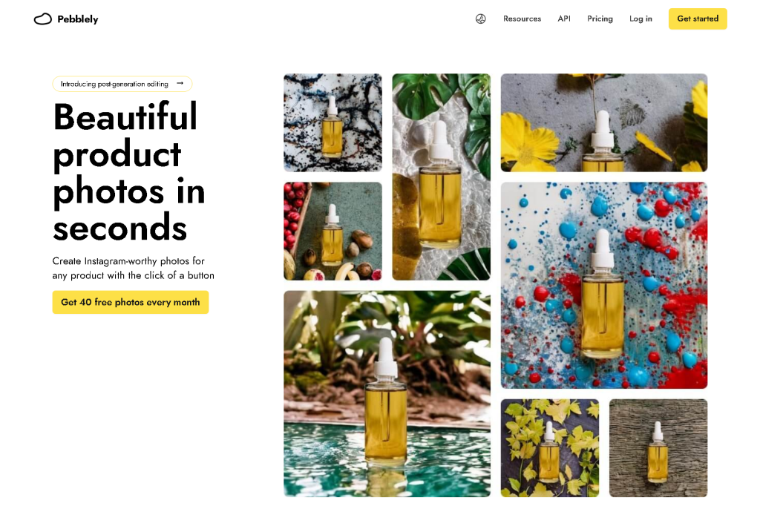
Task: Open the language globe icon in the navbar
Action: [x=480, y=19]
